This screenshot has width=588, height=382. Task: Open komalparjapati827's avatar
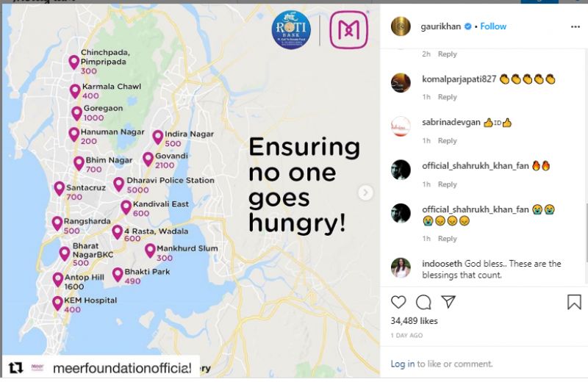click(x=401, y=82)
